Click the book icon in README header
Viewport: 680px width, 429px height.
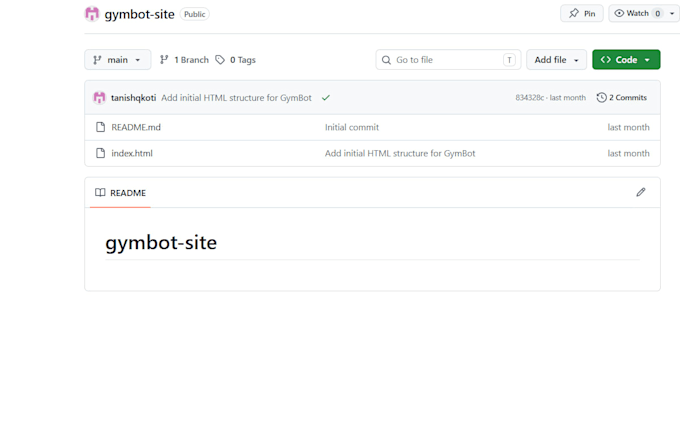pos(100,193)
